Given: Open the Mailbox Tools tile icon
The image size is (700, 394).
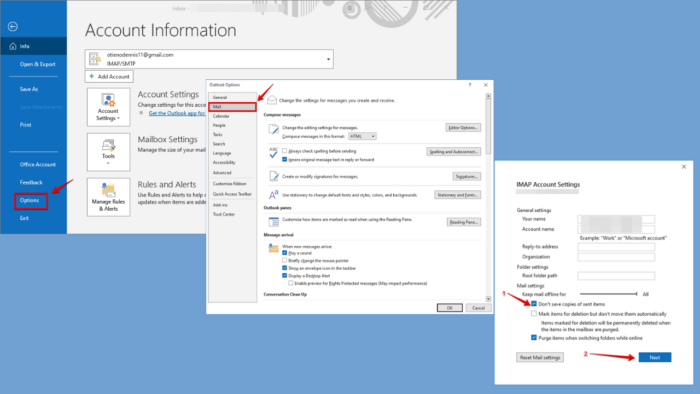Looking at the screenshot, I should tap(108, 145).
